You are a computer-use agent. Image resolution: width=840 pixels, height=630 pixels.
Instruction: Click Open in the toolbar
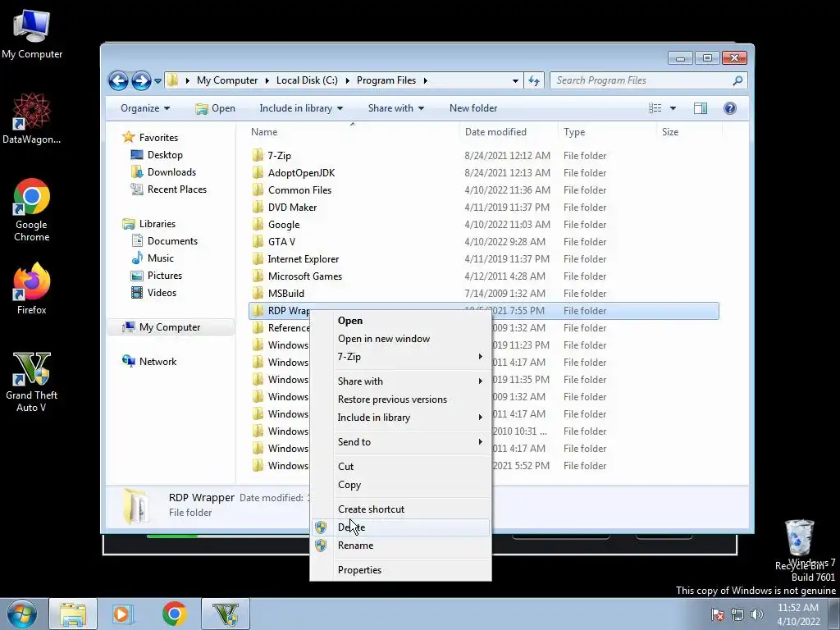coord(216,108)
